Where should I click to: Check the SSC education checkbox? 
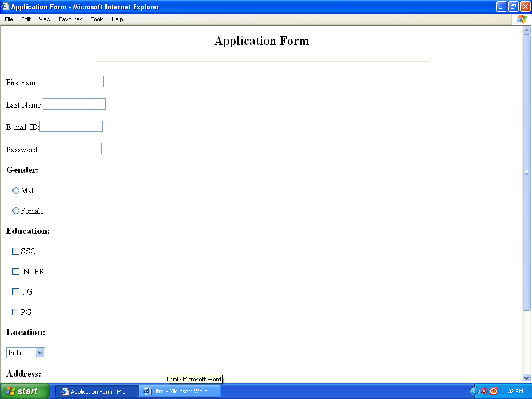coord(16,251)
